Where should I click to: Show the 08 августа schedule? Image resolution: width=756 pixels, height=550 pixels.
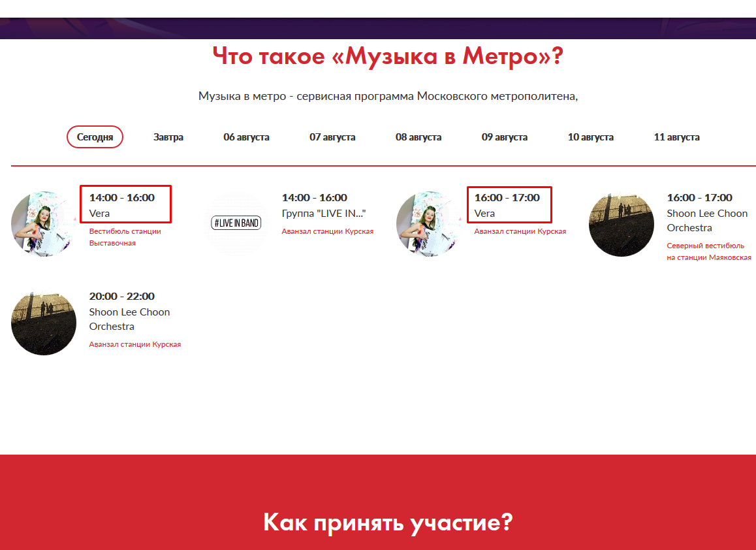point(418,137)
